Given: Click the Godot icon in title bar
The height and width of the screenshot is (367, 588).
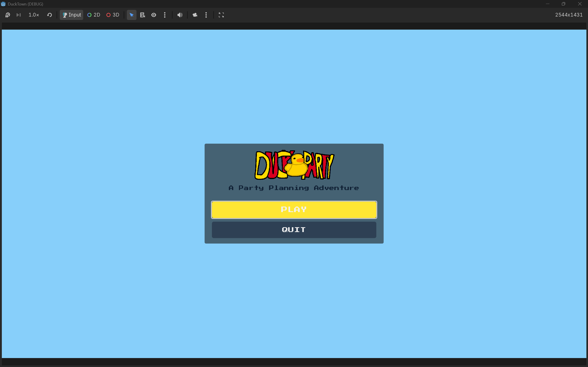Looking at the screenshot, I should point(3,4).
